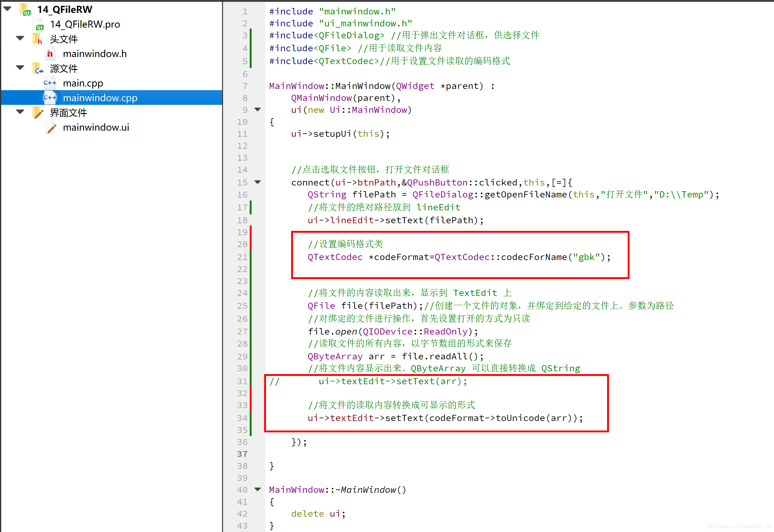Collapse the 源文件 sources folder
This screenshot has height=532, width=774.
click(x=20, y=68)
